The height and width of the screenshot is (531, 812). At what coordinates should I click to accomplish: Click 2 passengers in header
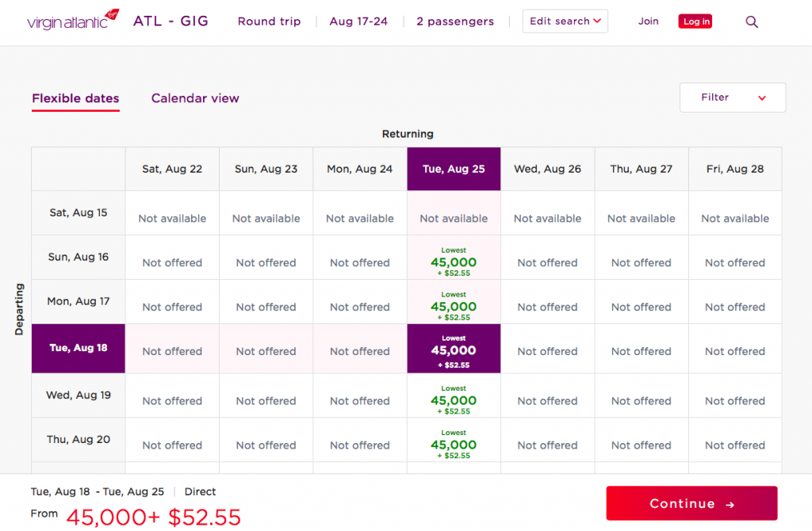(x=454, y=21)
